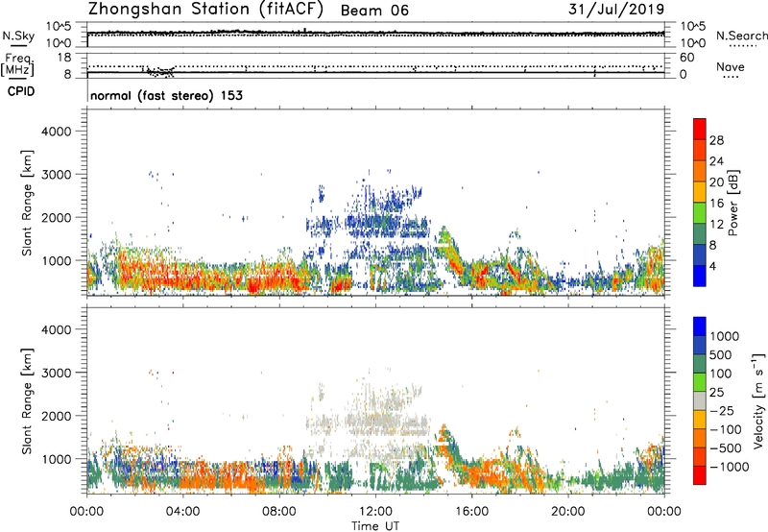Click the 60 tick on Nave axis
Image resolution: width=768 pixels, height=532 pixels.
coord(686,58)
